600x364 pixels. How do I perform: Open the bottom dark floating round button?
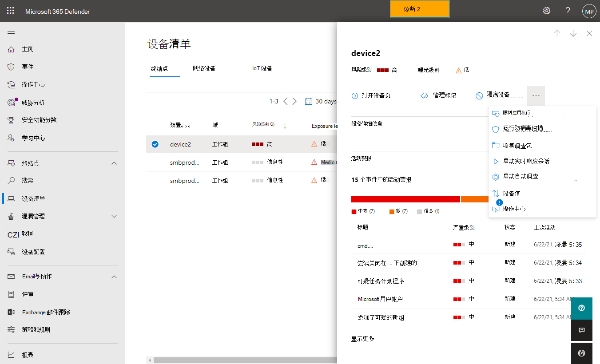tap(582, 353)
